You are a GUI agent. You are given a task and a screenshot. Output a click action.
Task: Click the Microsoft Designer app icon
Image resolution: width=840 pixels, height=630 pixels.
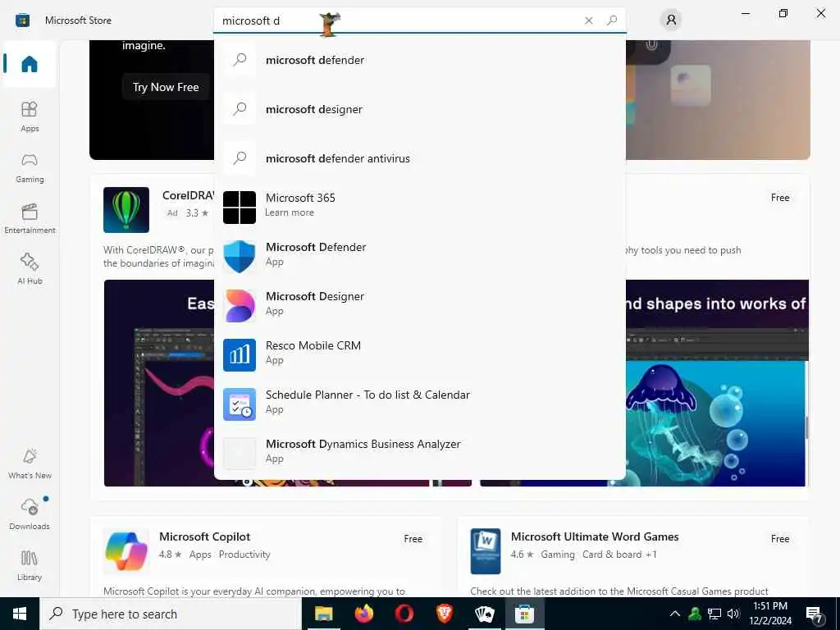[240, 306]
